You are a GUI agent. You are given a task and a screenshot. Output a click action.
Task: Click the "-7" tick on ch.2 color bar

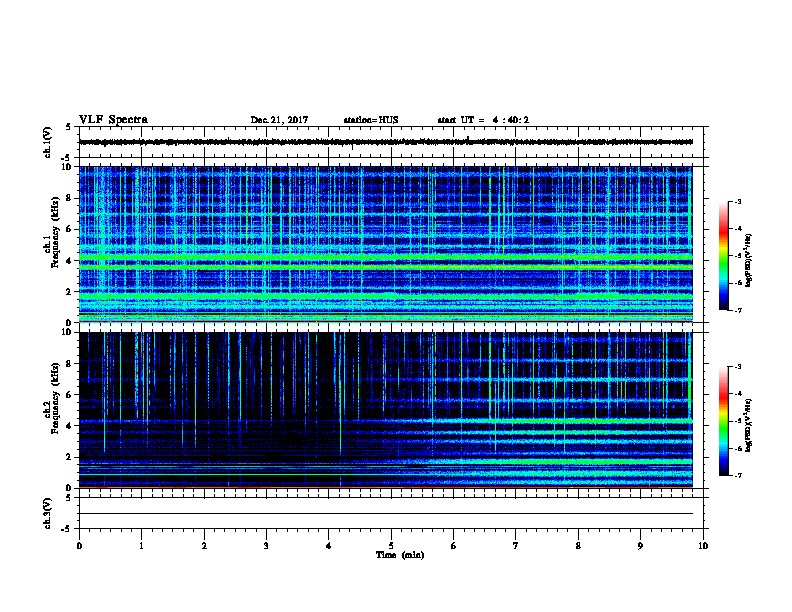pos(737,475)
